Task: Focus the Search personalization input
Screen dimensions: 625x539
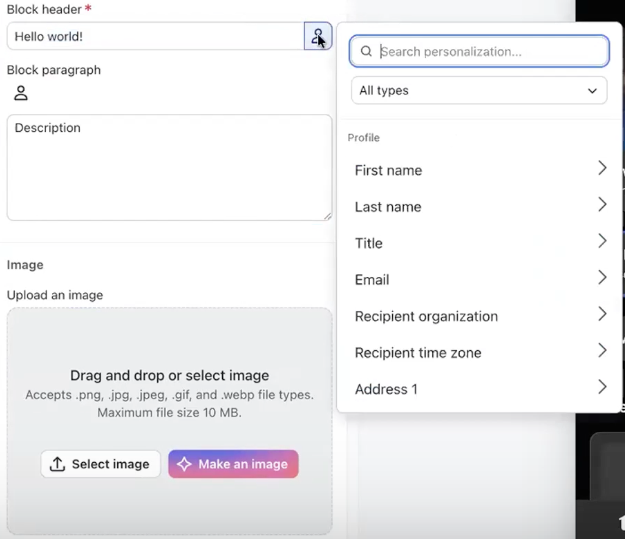Action: coord(479,51)
